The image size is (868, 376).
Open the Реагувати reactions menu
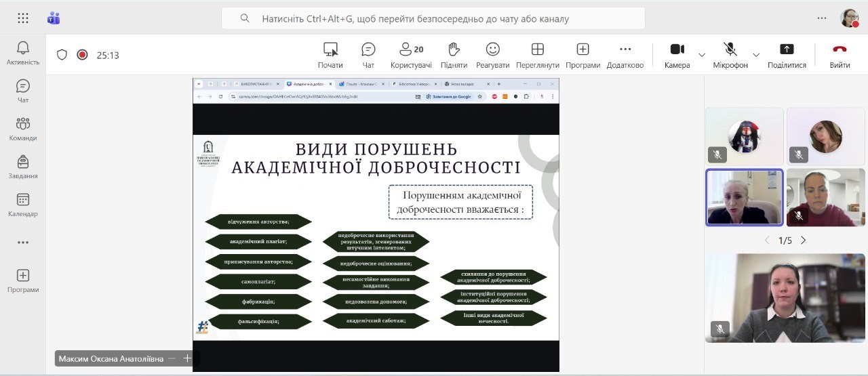(492, 55)
